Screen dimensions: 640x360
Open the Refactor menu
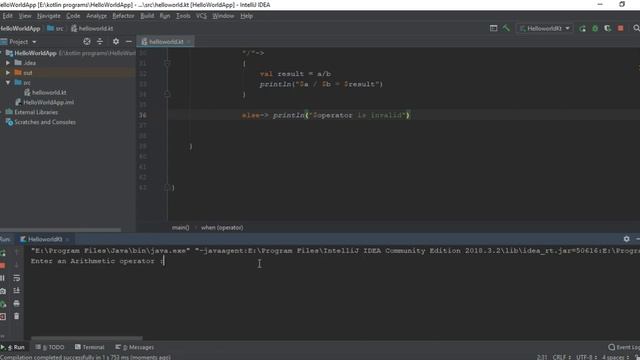tap(123, 16)
